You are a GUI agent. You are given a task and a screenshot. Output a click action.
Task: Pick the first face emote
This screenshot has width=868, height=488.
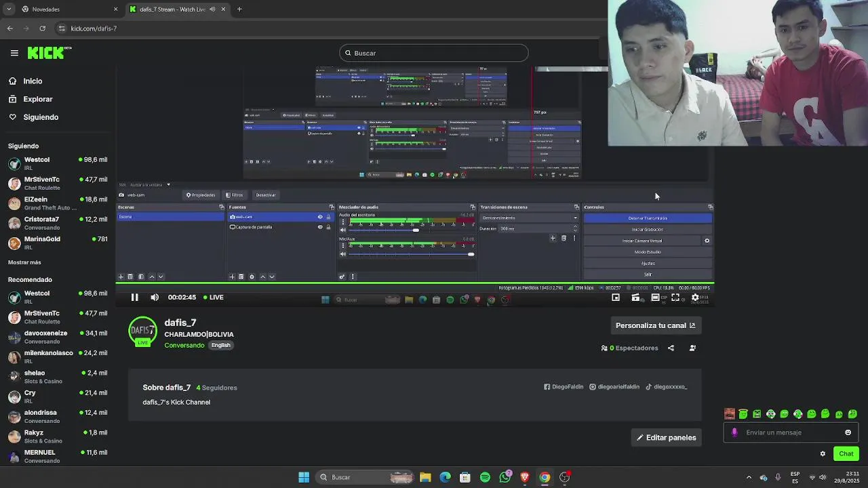click(730, 414)
